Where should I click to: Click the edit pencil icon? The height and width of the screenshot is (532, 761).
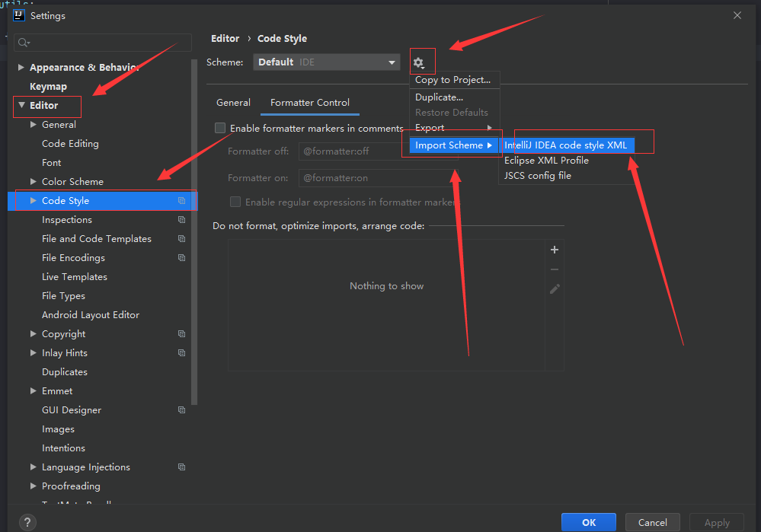(554, 288)
